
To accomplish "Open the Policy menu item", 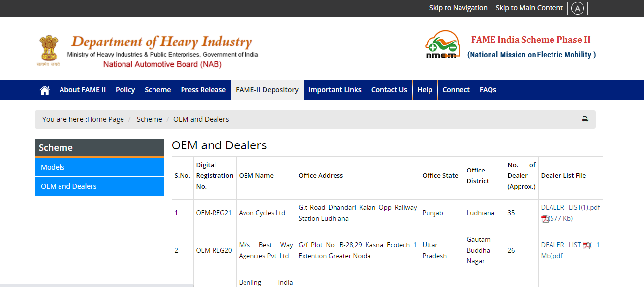I will (x=125, y=90).
